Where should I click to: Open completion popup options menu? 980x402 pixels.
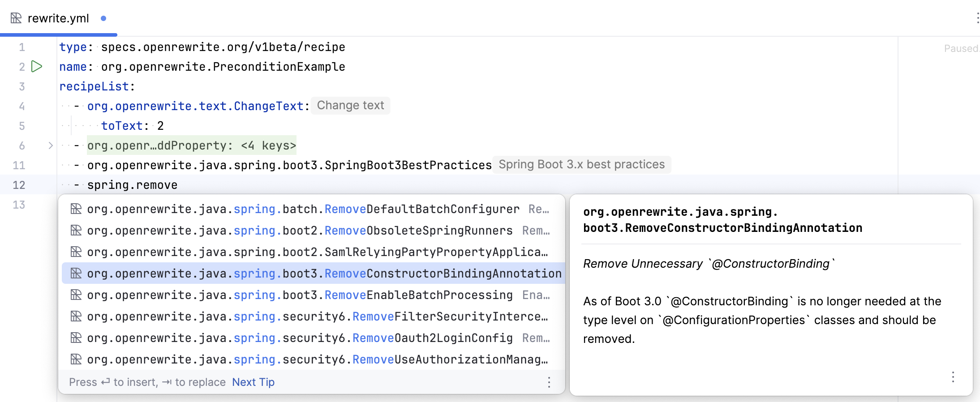pos(549,382)
